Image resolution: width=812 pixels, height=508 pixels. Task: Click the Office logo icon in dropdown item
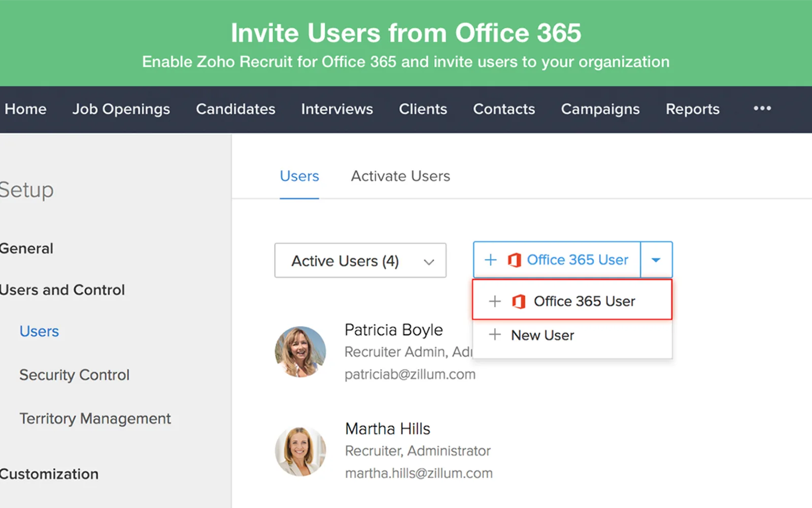(518, 301)
